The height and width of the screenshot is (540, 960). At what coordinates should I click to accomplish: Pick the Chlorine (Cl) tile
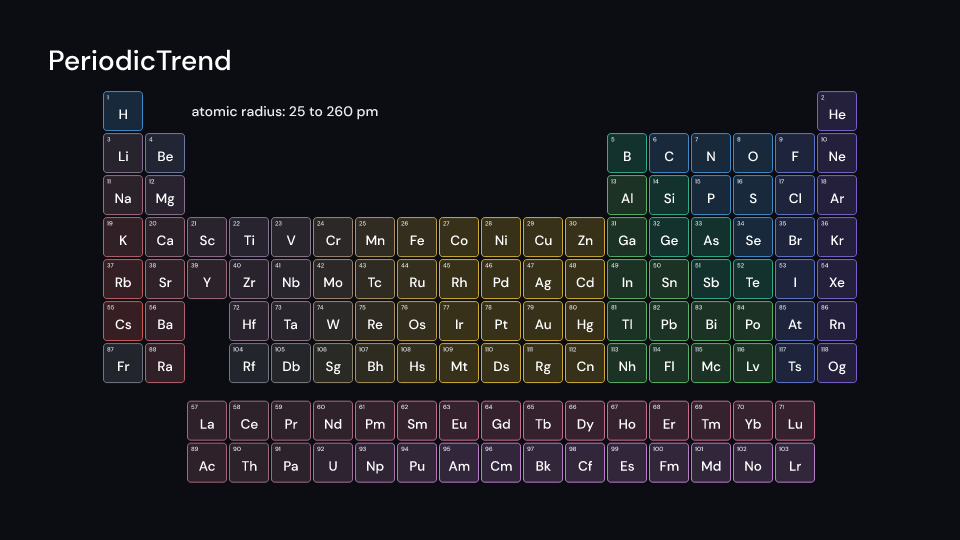point(795,195)
